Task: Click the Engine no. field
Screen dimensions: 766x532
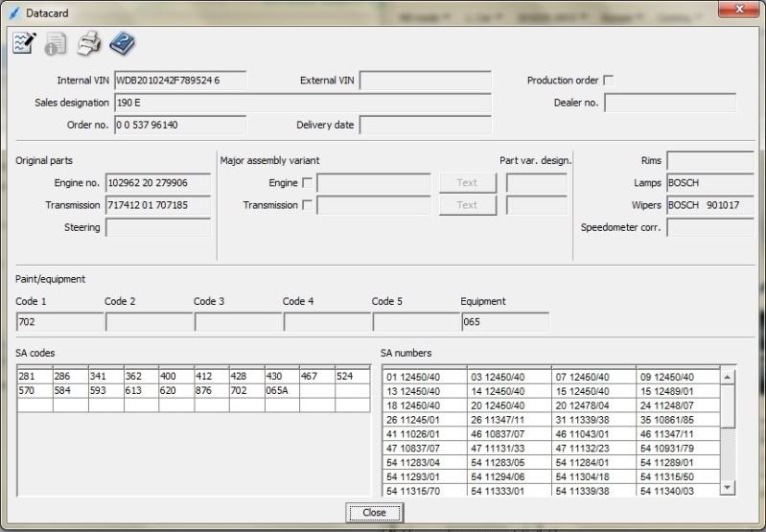Action: point(158,183)
